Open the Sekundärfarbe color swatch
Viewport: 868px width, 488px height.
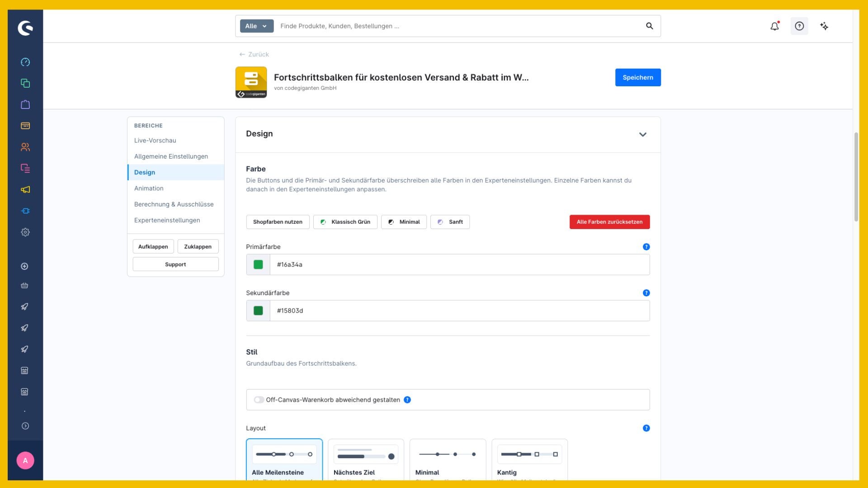click(x=258, y=310)
